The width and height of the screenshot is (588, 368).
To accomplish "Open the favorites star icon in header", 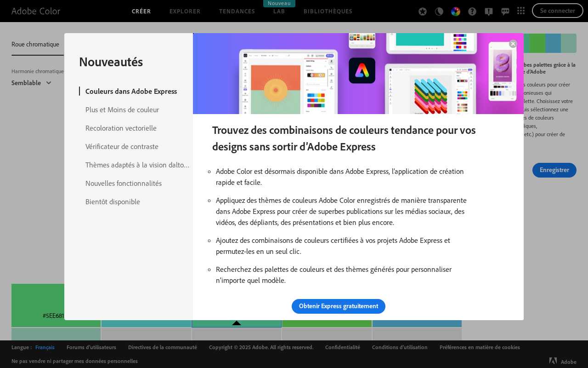I will pyautogui.click(x=423, y=11).
